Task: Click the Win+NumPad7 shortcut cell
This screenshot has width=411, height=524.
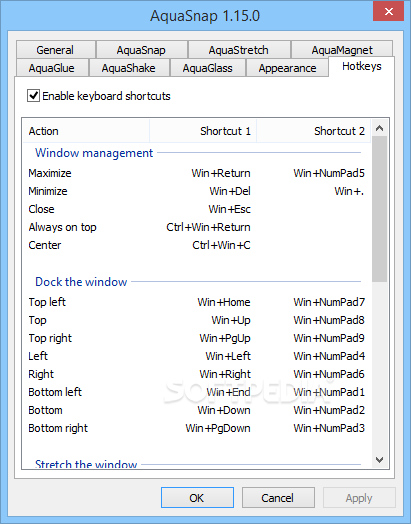Action: (x=329, y=302)
